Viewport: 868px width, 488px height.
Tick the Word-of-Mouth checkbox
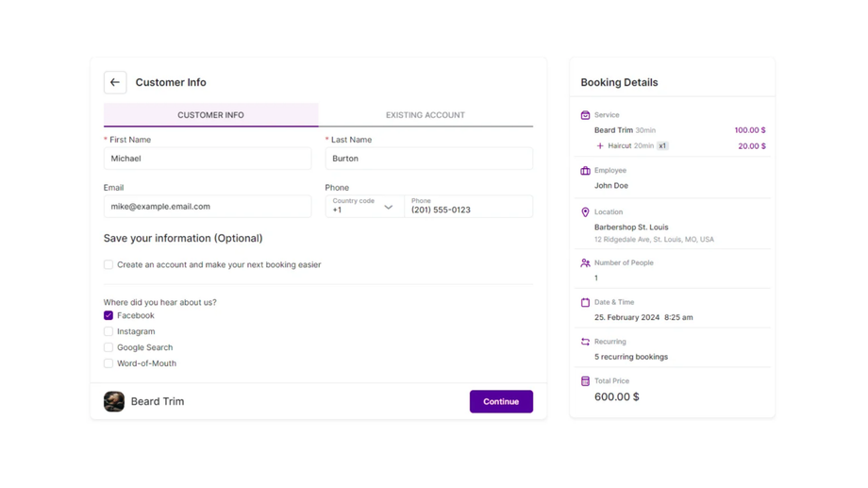click(108, 363)
